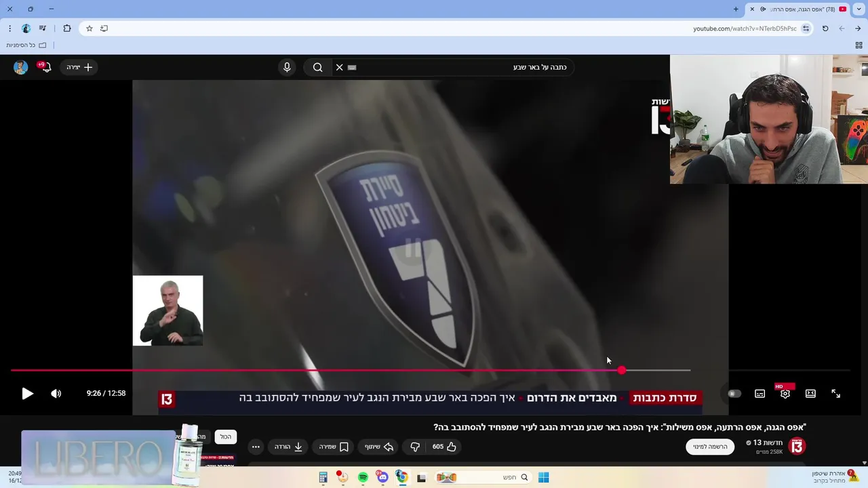Open the on-screen keyboard icon in search
The image size is (868, 488).
(x=352, y=67)
